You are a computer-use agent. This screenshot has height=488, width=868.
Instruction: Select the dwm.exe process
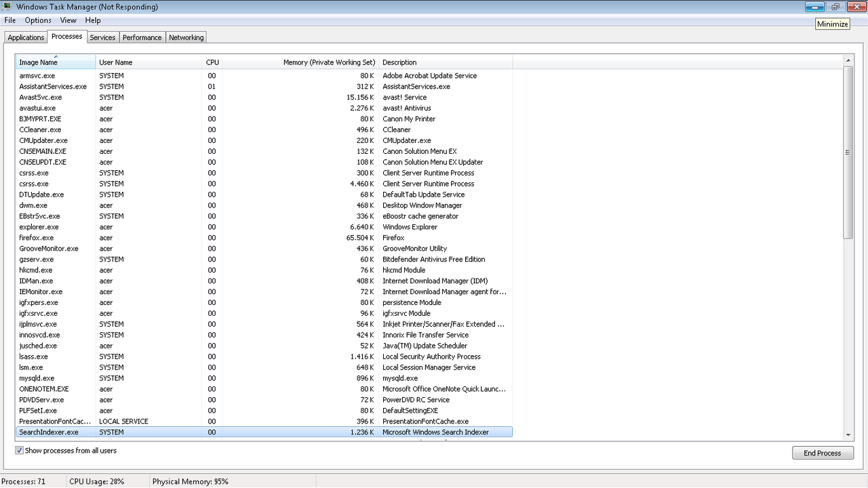pyautogui.click(x=264, y=205)
